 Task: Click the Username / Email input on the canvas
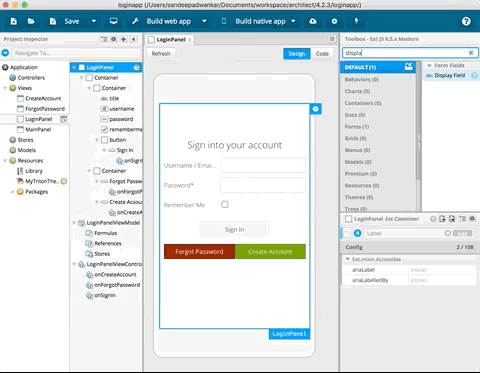[x=263, y=165]
